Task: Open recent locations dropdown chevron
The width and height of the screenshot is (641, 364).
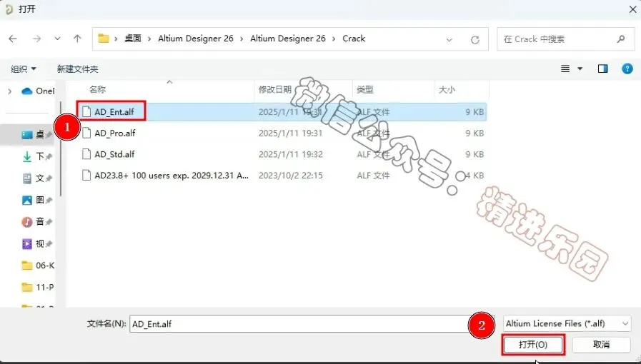Action: pos(57,39)
